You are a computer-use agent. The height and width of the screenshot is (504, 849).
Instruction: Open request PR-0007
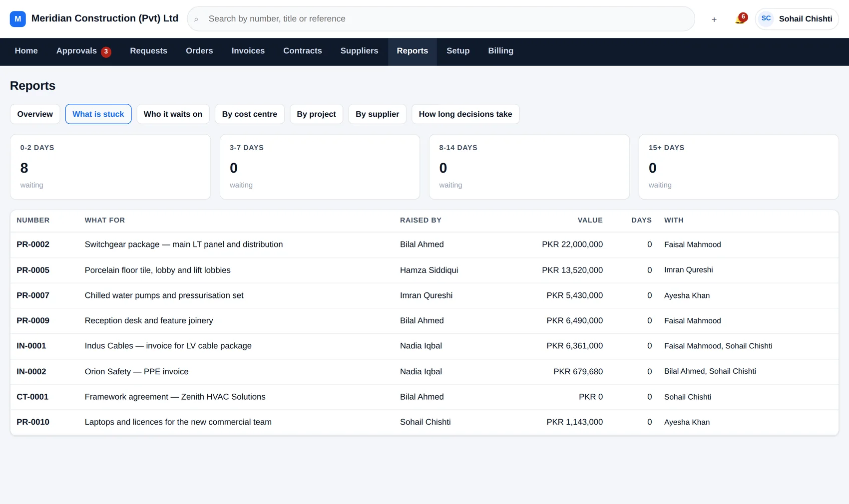click(x=424, y=295)
